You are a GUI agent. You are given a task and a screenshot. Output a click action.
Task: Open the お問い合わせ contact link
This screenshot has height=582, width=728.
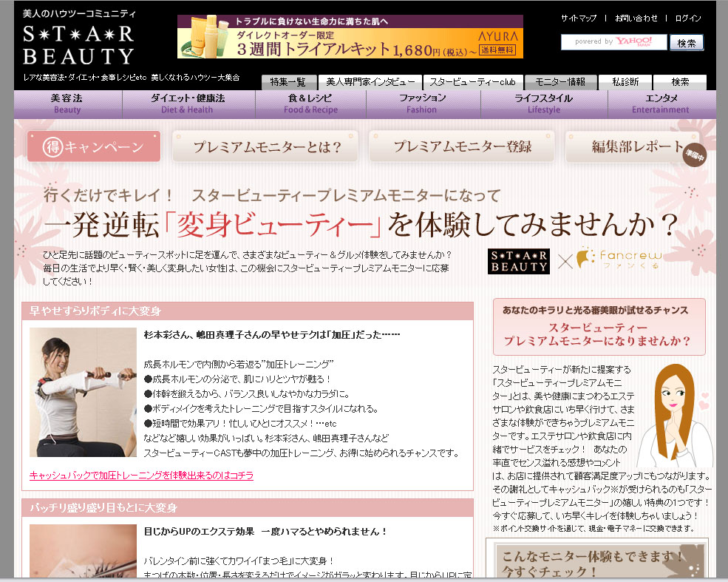(x=636, y=18)
